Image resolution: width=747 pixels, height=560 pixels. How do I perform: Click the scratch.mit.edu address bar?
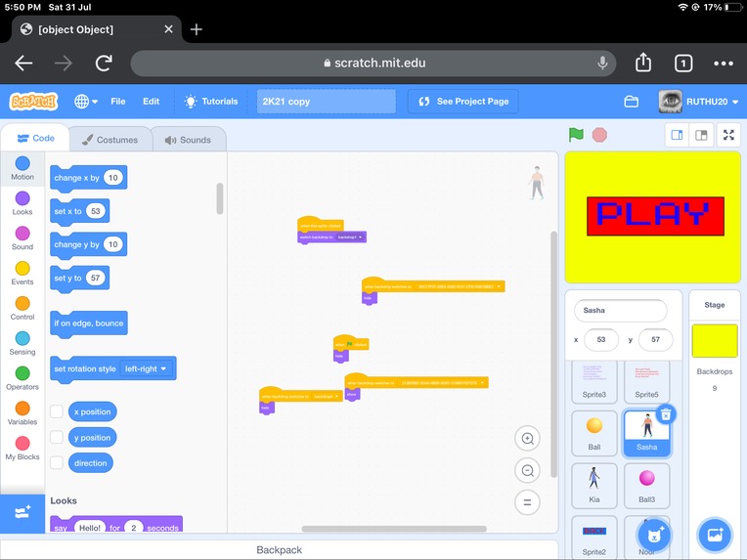(x=373, y=63)
